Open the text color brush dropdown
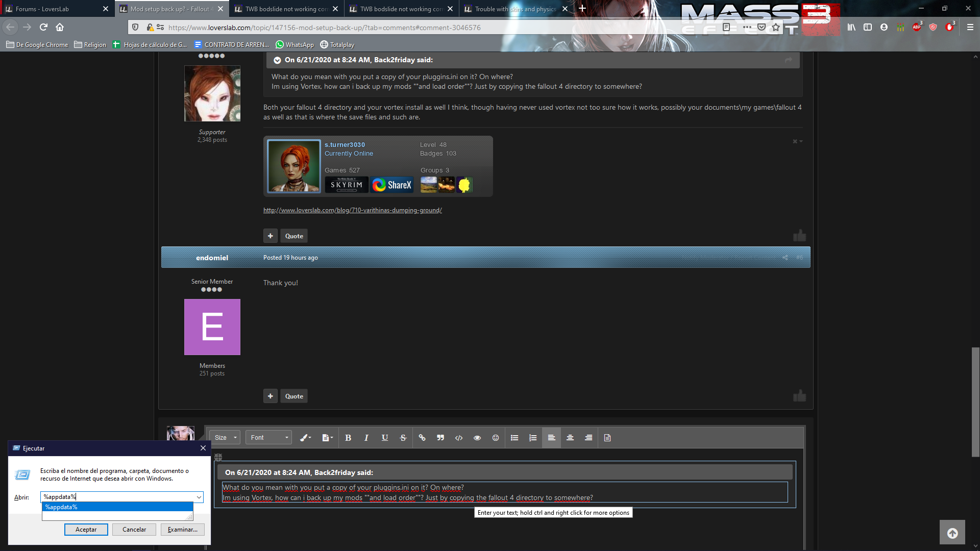This screenshot has height=551, width=980. (305, 438)
